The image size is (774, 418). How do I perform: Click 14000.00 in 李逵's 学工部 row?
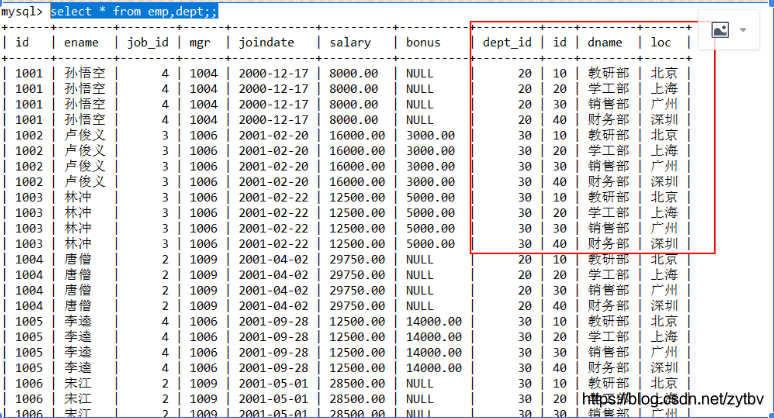pyautogui.click(x=434, y=337)
